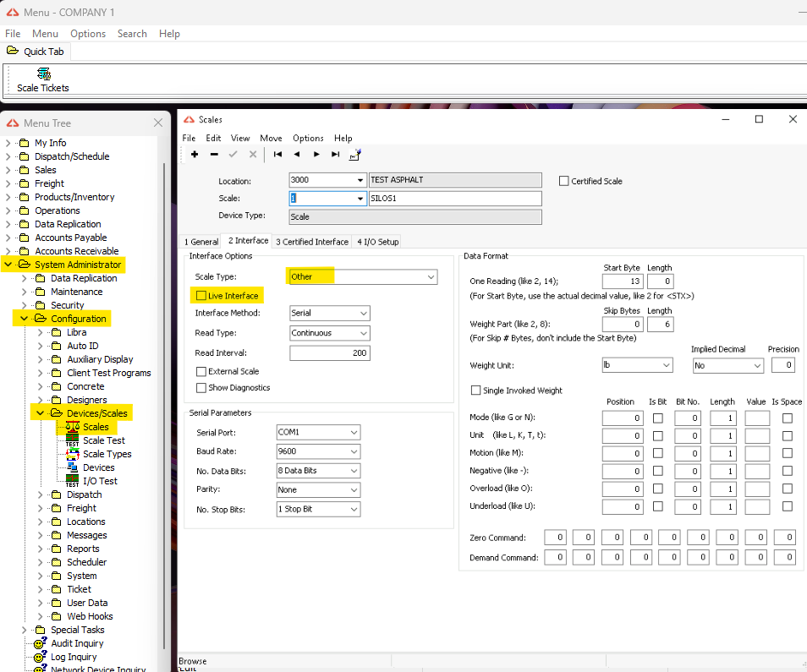
Task: Open the Move menu in Scales window
Action: pos(271,138)
